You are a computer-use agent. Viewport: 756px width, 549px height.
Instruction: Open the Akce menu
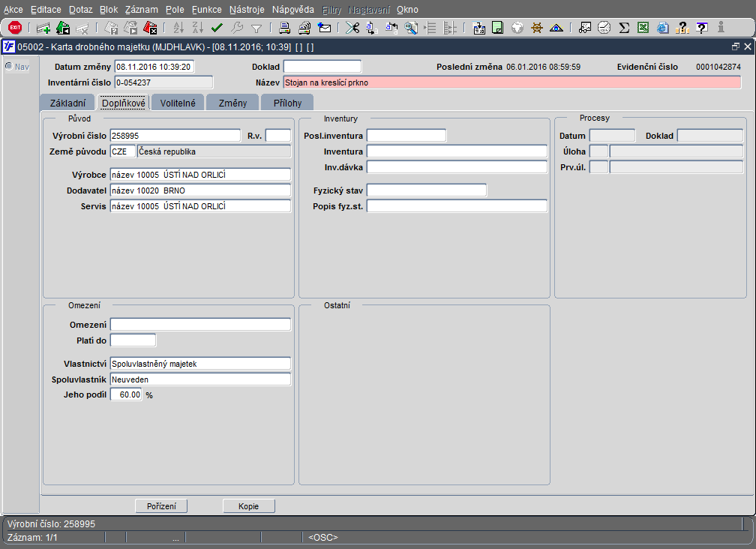coord(13,10)
